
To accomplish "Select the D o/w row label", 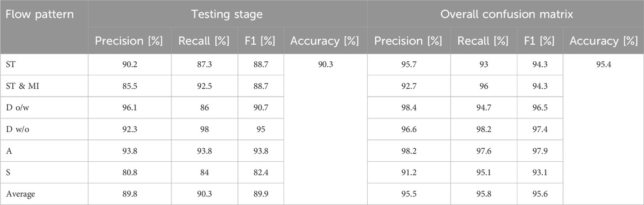I will 17,108.
